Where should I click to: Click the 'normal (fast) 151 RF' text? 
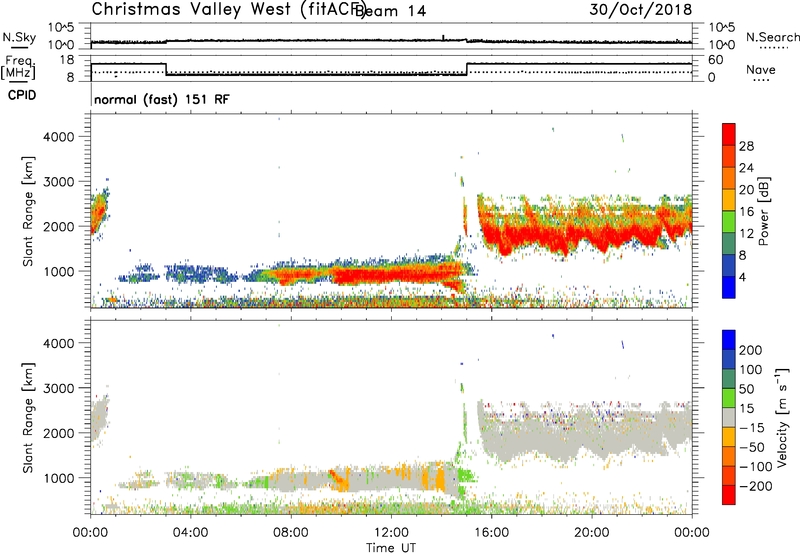click(162, 99)
